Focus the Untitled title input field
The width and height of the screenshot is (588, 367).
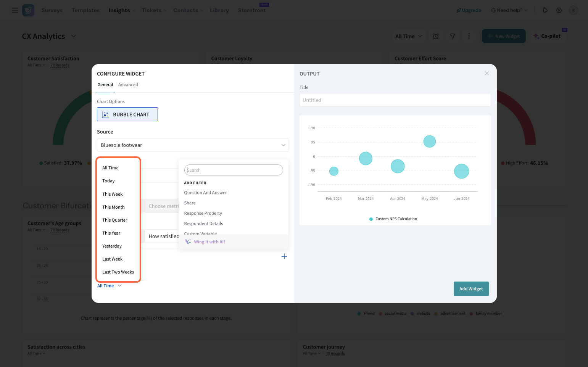click(x=395, y=100)
